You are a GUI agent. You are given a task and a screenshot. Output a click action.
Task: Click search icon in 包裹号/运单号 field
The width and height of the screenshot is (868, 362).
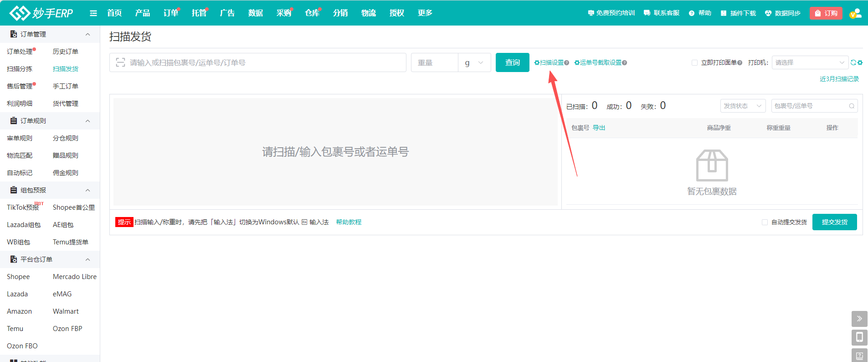852,106
